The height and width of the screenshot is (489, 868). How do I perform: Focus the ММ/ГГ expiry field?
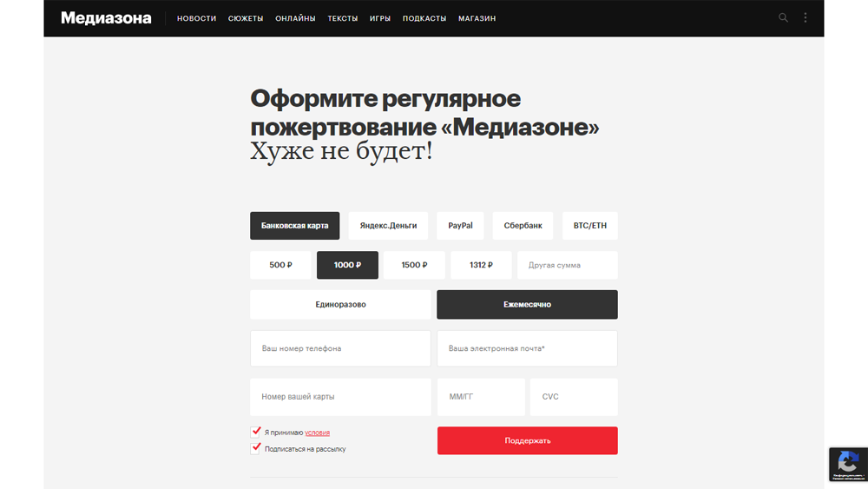pyautogui.click(x=481, y=397)
